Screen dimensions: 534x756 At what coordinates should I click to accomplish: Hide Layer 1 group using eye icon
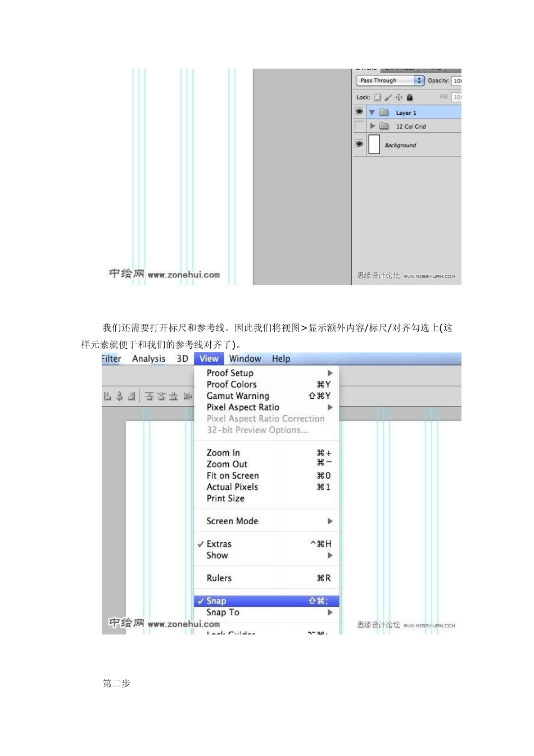click(x=359, y=112)
